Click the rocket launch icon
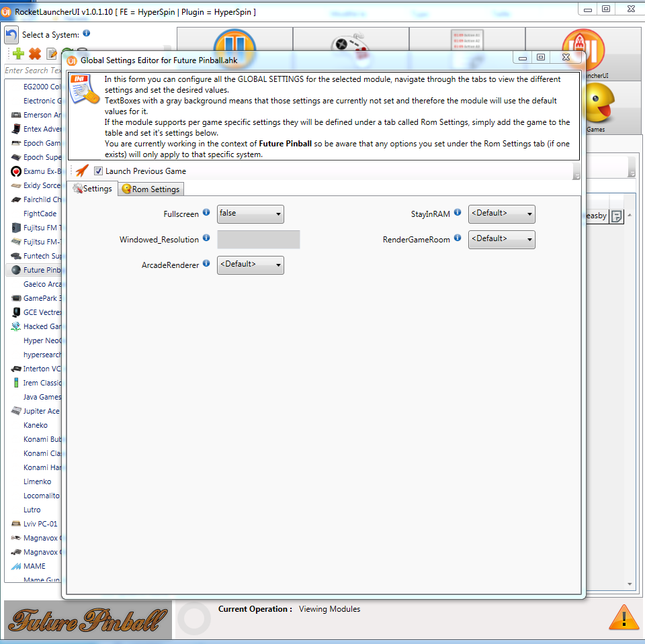This screenshot has height=644, width=645. point(82,171)
